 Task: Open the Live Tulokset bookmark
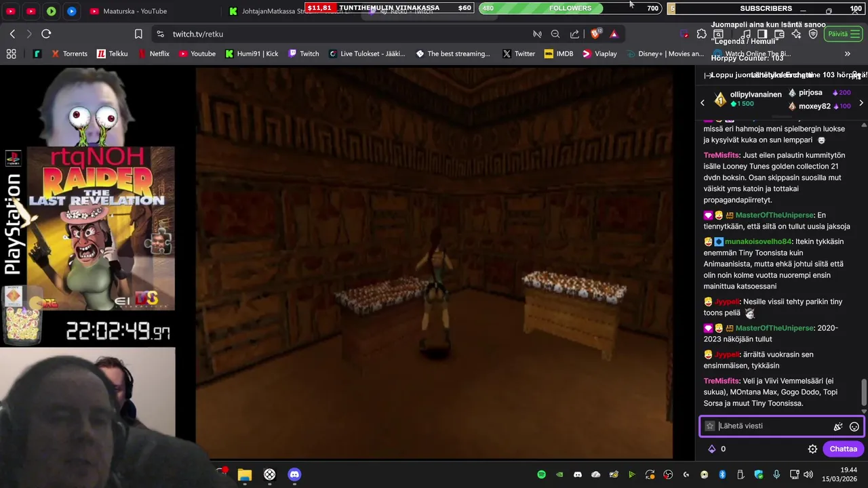[x=366, y=54]
